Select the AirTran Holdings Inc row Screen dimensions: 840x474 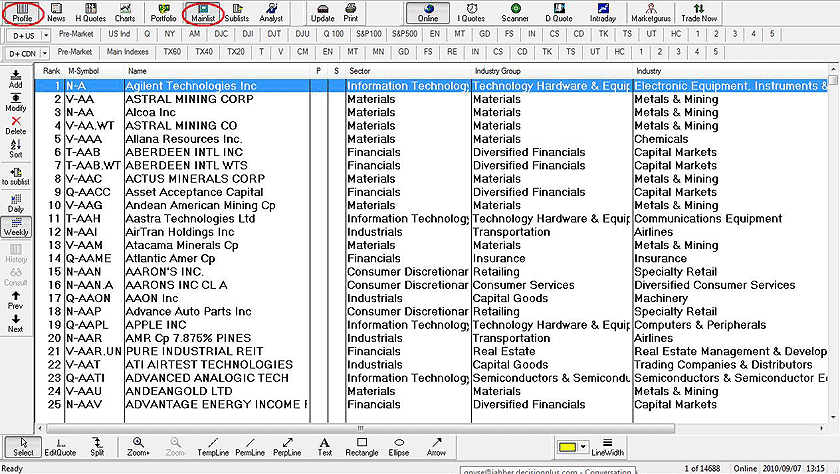point(431,232)
